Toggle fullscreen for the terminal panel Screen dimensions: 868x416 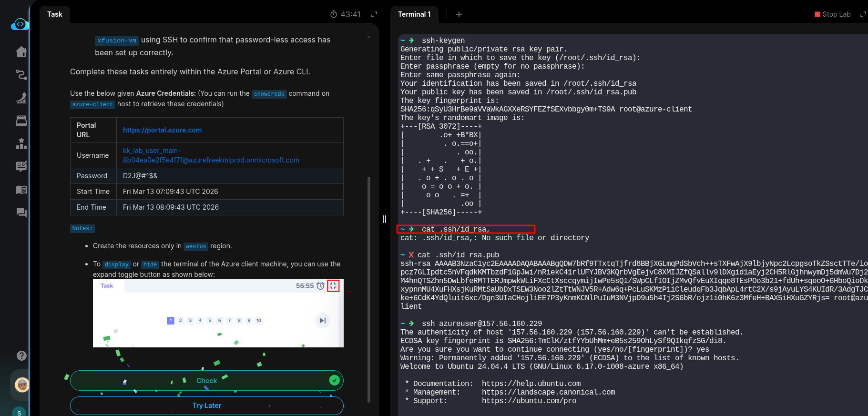(863, 14)
